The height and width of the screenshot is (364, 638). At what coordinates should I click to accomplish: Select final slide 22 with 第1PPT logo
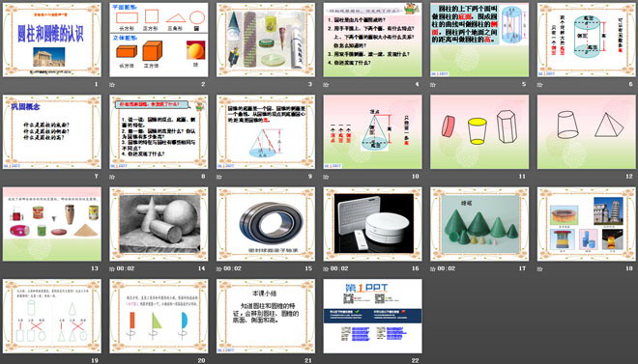(x=373, y=316)
